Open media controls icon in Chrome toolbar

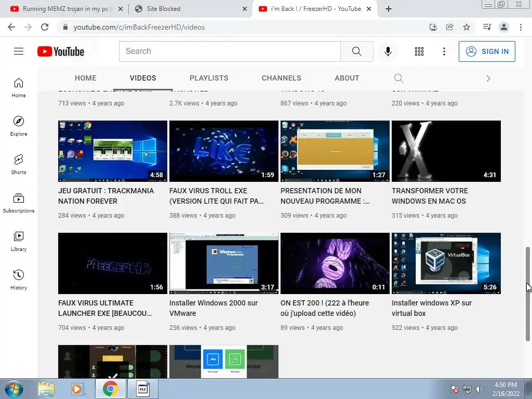tap(487, 27)
